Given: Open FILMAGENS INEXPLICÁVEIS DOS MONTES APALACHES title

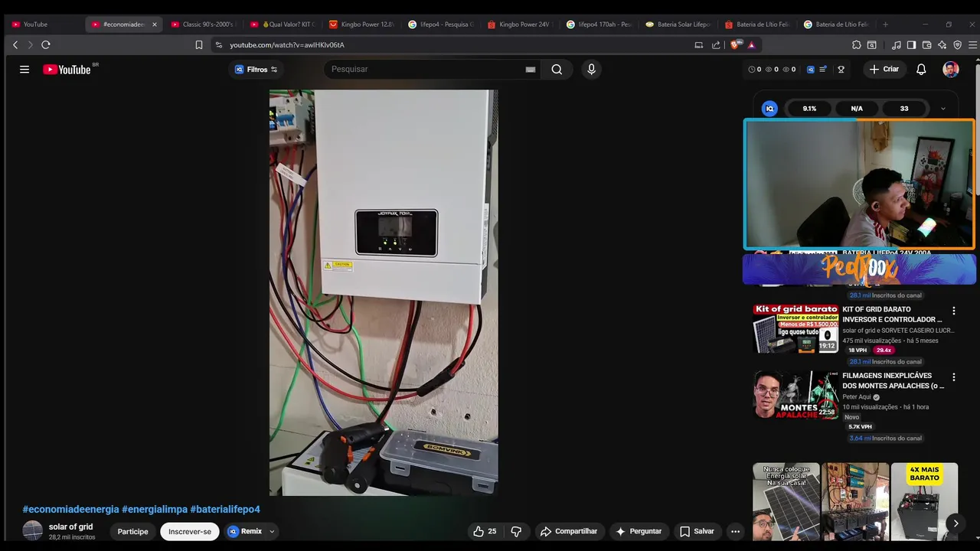Looking at the screenshot, I should click(x=893, y=380).
